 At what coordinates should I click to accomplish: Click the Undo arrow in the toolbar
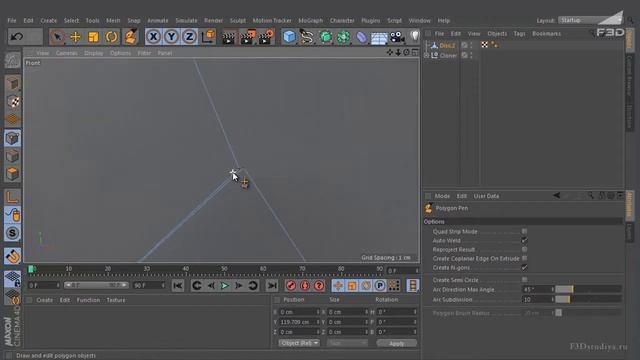16,37
